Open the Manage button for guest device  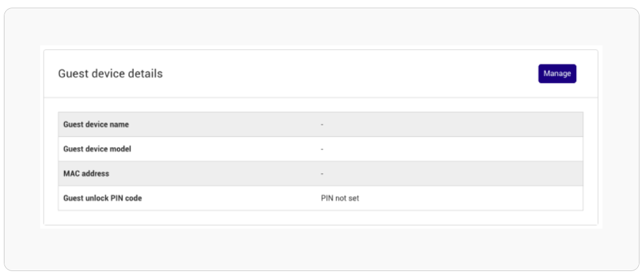click(x=557, y=74)
